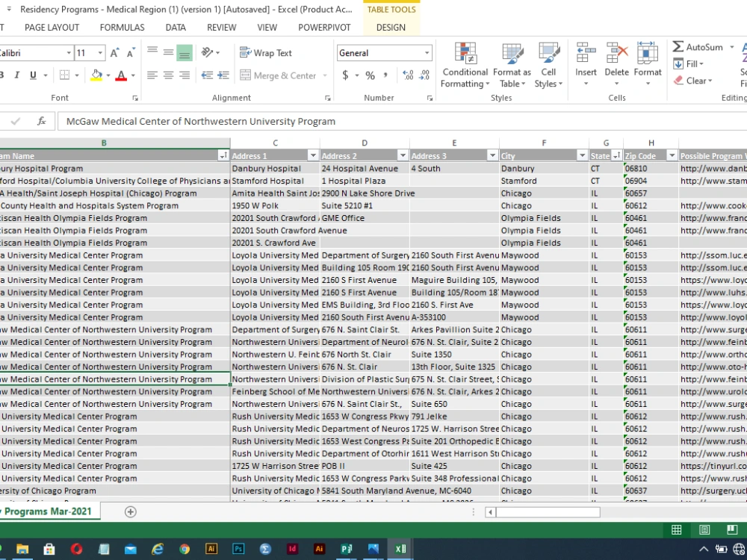Switch to Page Break Preview in status bar
Viewport: 747px width, 560px height.
[x=732, y=529]
